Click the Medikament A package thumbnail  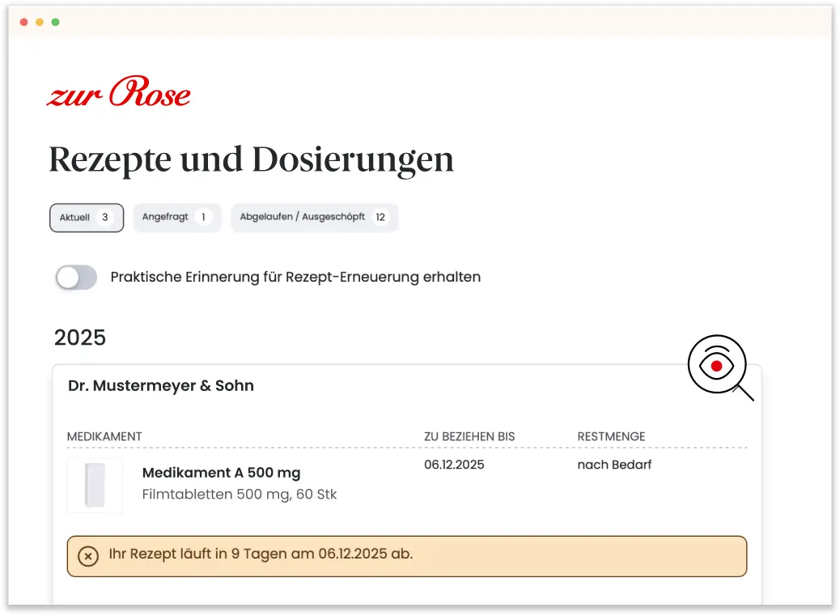(95, 486)
